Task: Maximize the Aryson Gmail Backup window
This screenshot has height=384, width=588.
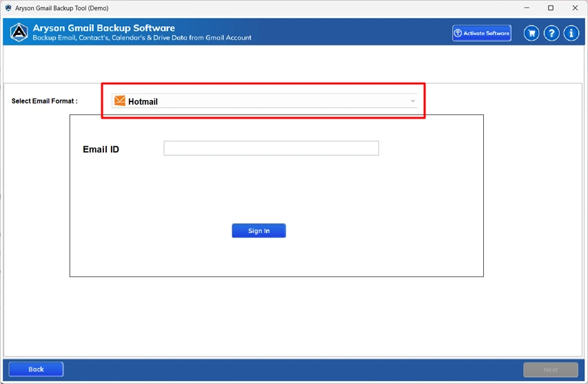Action: [x=551, y=8]
